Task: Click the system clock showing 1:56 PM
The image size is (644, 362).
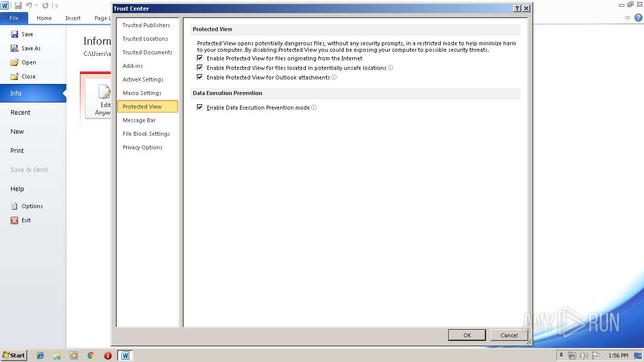Action: 618,355
